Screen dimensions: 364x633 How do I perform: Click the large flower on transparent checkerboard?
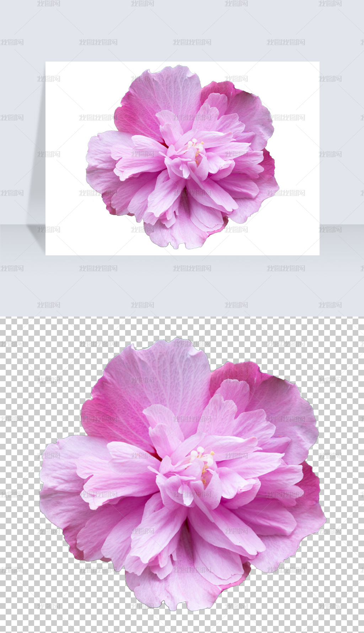tap(183, 475)
